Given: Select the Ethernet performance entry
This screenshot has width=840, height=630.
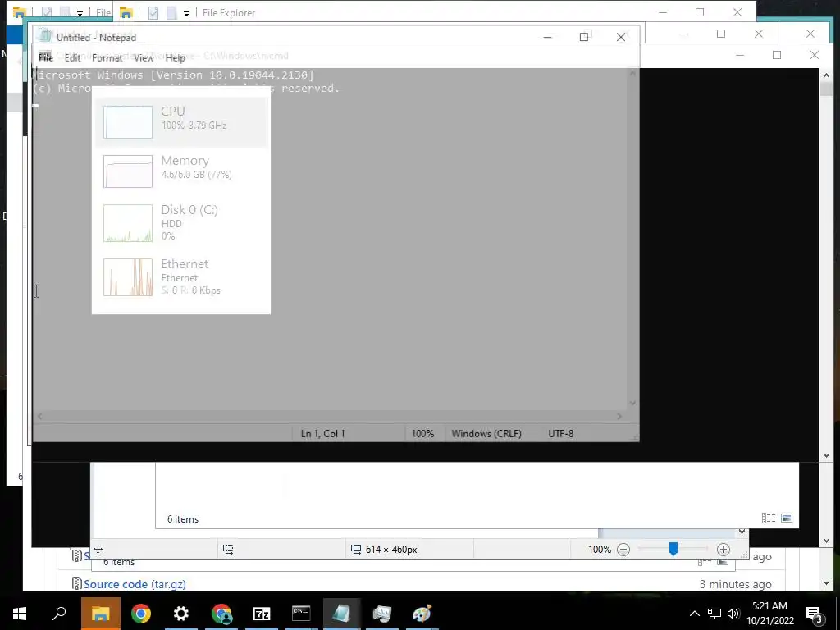Looking at the screenshot, I should click(x=181, y=277).
